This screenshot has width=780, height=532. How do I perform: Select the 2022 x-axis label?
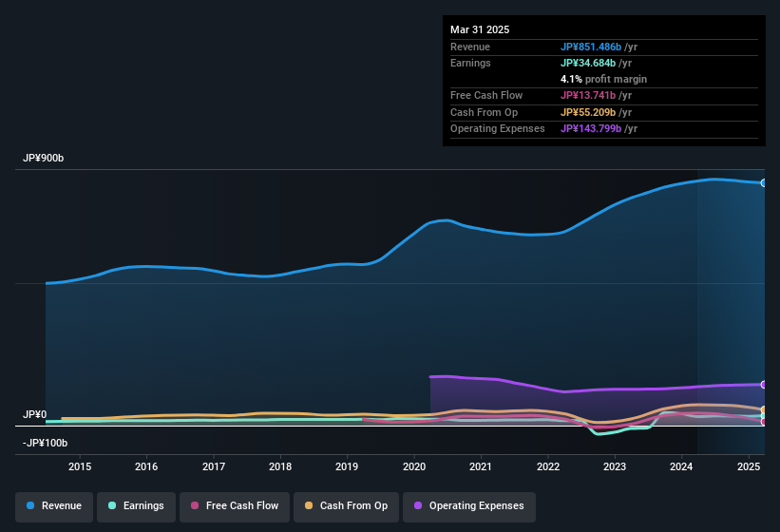(547, 466)
